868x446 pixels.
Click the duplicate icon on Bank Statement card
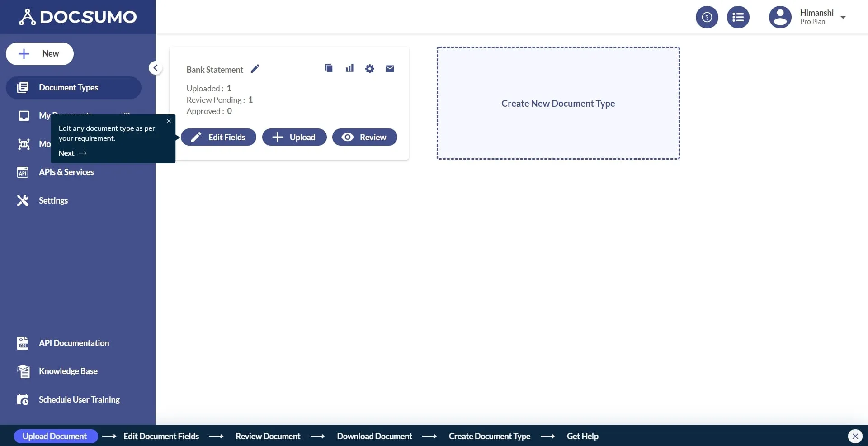pyautogui.click(x=329, y=68)
